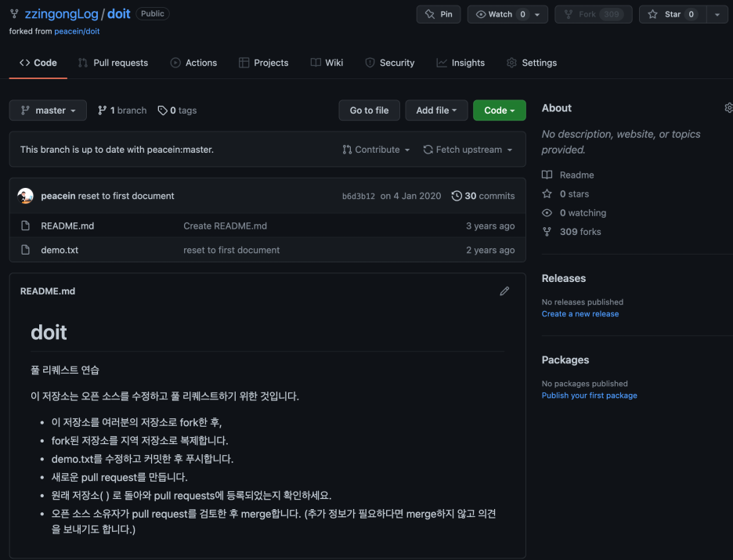Expand the Contribute dropdown
Image resolution: width=733 pixels, height=560 pixels.
[377, 150]
